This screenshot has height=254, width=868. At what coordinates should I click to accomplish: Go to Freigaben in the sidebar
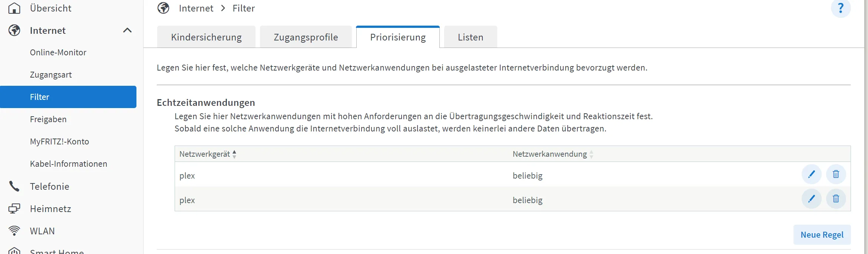click(x=48, y=119)
